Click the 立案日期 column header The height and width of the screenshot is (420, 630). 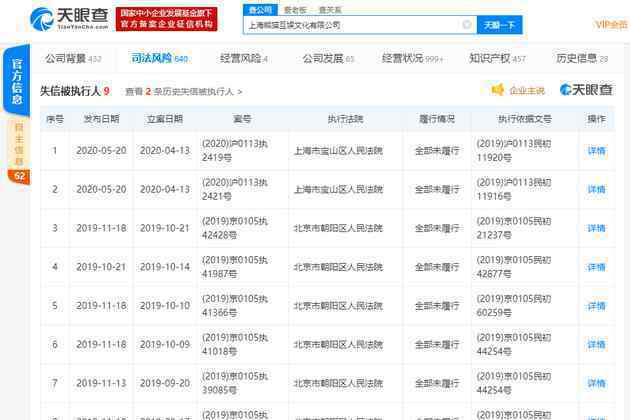(x=165, y=119)
